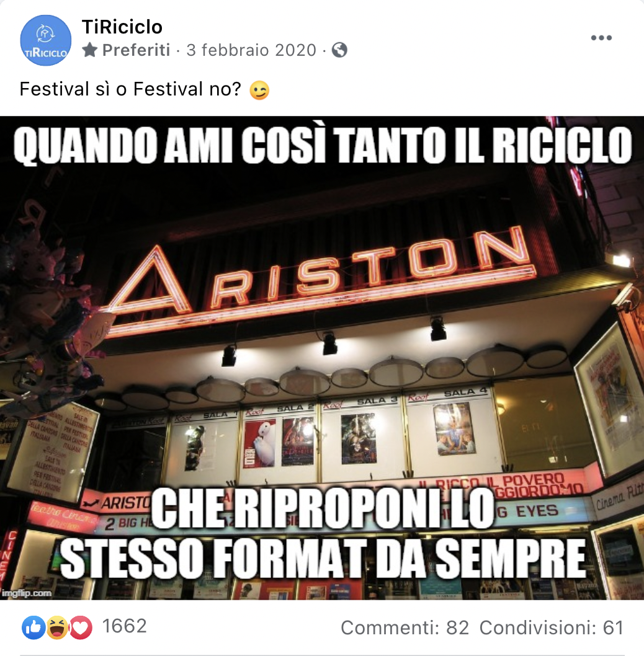This screenshot has width=644, height=656.
Task: Click the winking emoji in the caption
Action: tap(259, 90)
